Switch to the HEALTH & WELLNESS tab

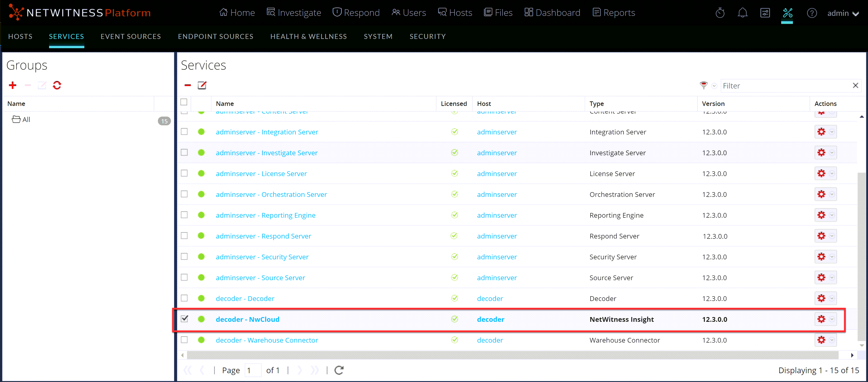click(309, 36)
